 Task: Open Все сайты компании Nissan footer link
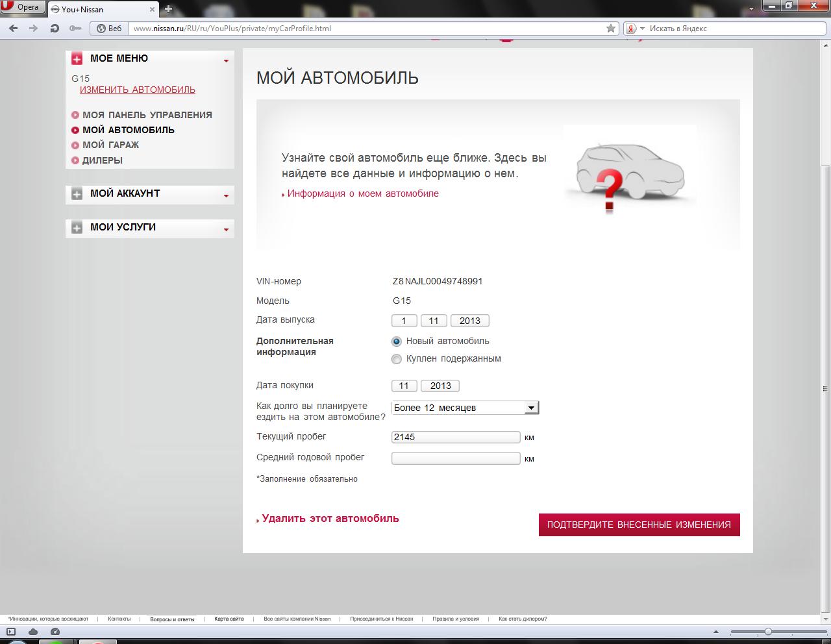(x=297, y=619)
